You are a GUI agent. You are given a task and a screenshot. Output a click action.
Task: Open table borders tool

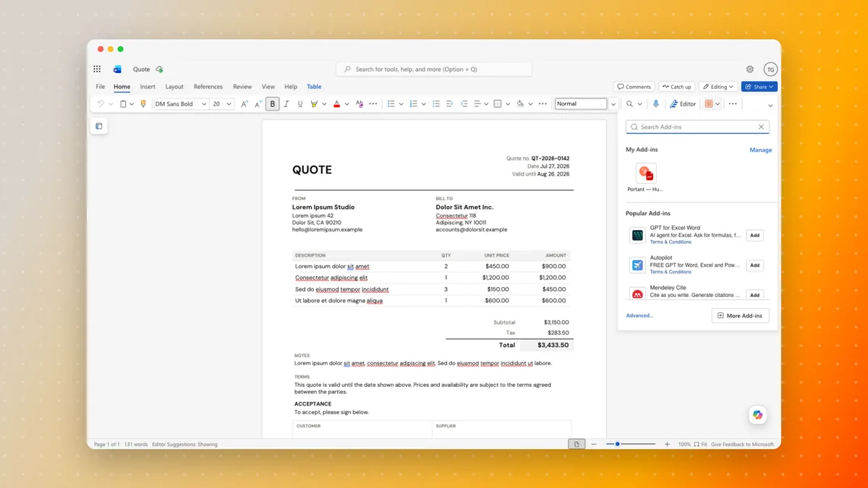(498, 104)
